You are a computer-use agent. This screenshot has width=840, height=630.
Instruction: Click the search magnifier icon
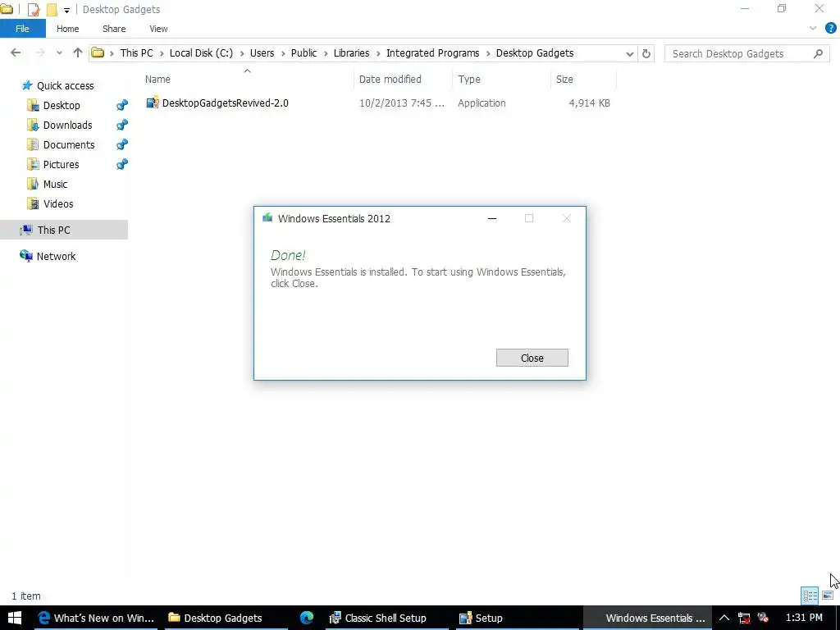[818, 53]
